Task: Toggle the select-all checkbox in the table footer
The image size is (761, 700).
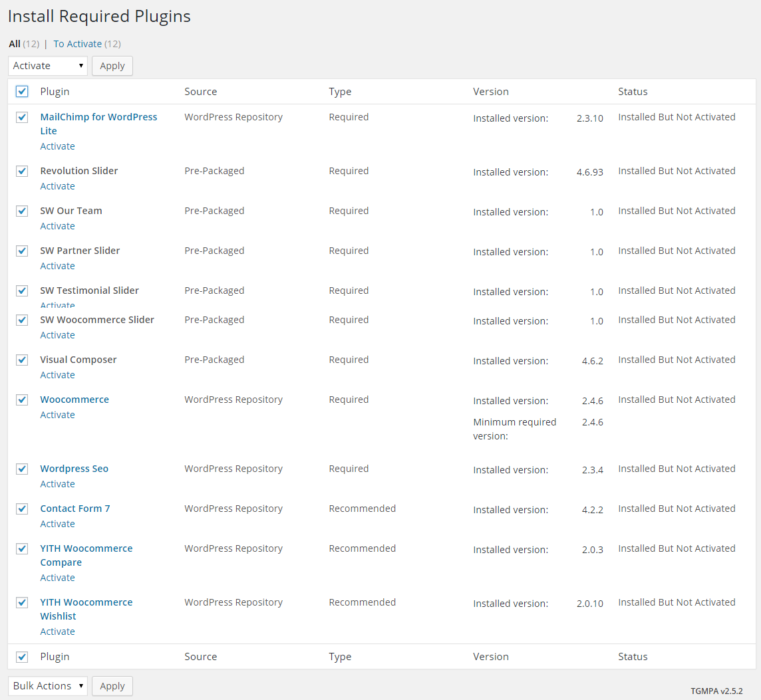Action: [22, 657]
